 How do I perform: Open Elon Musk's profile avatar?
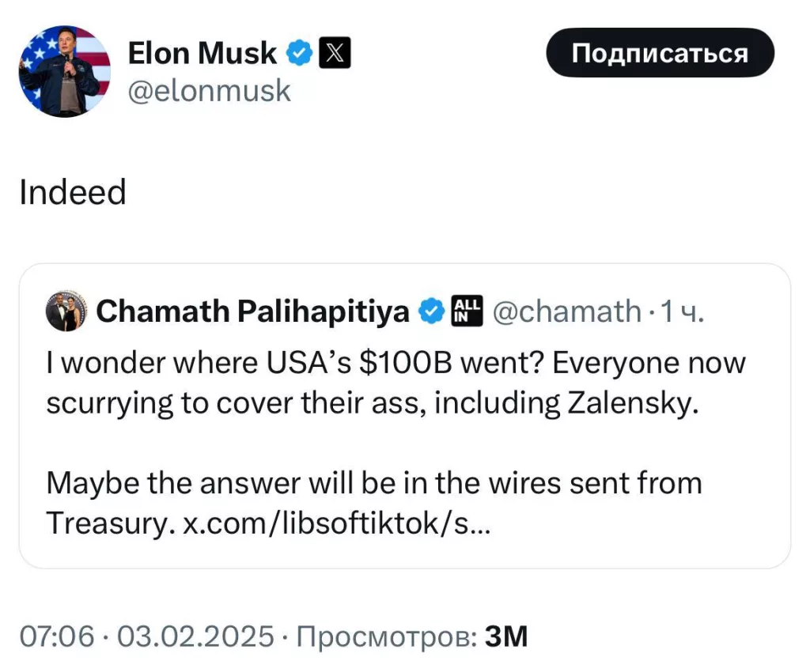(x=64, y=71)
